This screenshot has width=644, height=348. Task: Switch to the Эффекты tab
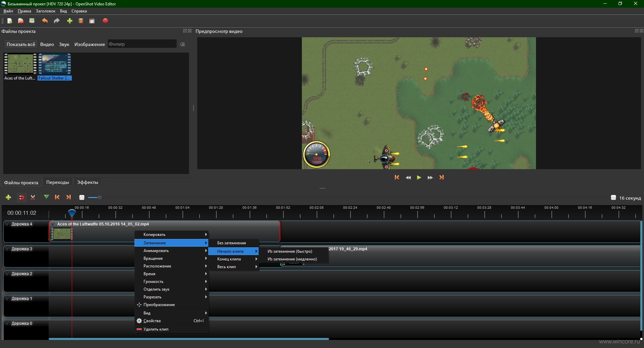pos(88,182)
